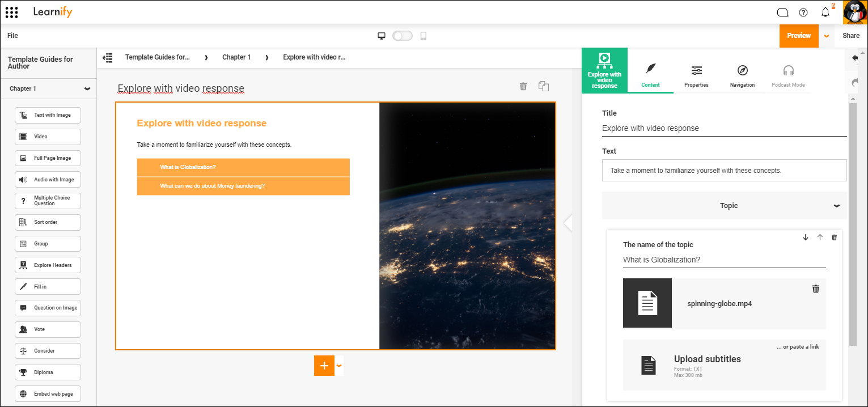Duplicate the page using copy icon
Screen dimensions: 868x407
[543, 86]
